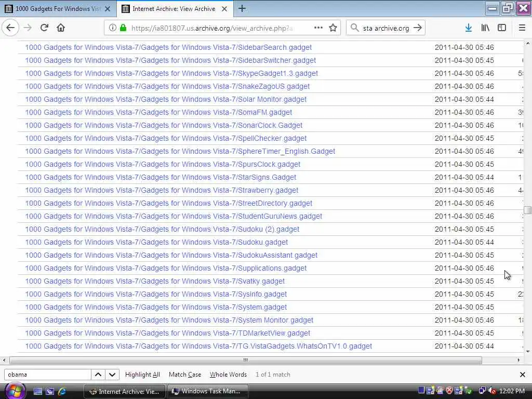Screen dimensions: 532x399
Task: Open SomaFM.gadget link
Action: tap(158, 112)
